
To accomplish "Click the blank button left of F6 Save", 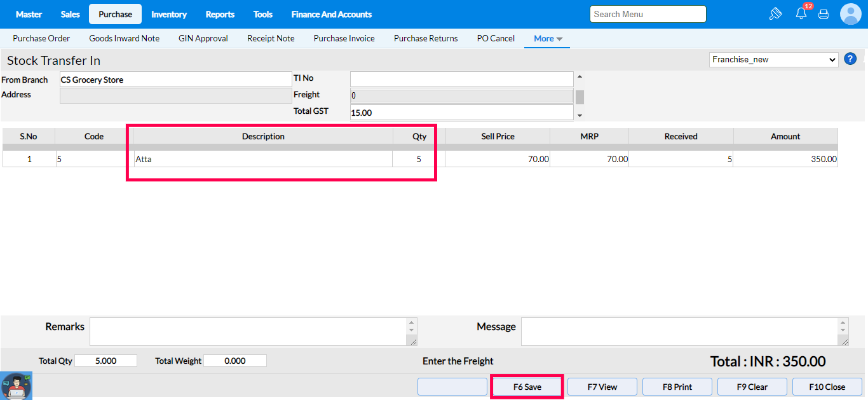I will point(452,387).
